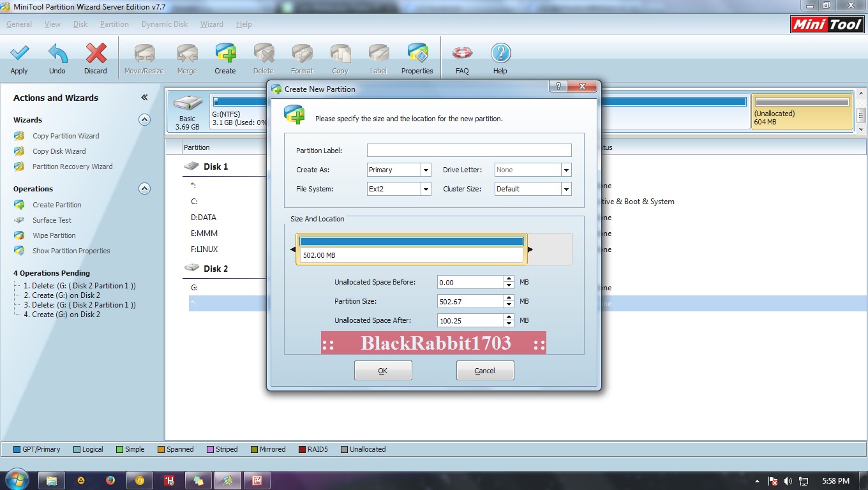Screen dimensions: 868x490
Task: Choose Create Partition in Operations
Action: pos(57,205)
